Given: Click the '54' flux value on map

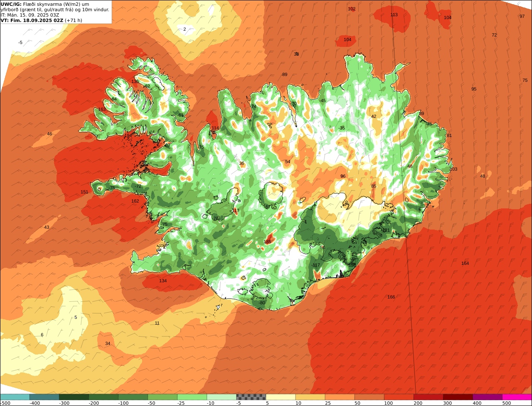Looking at the screenshot, I should (x=288, y=161).
